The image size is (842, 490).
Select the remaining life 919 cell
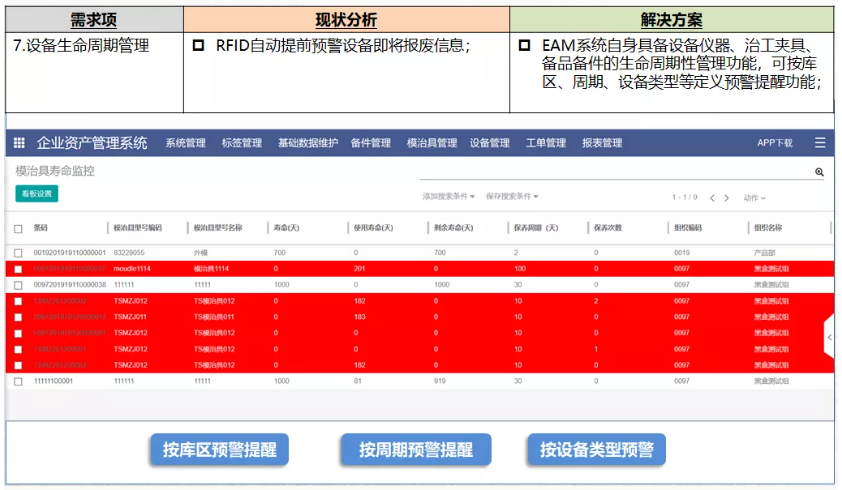440,381
